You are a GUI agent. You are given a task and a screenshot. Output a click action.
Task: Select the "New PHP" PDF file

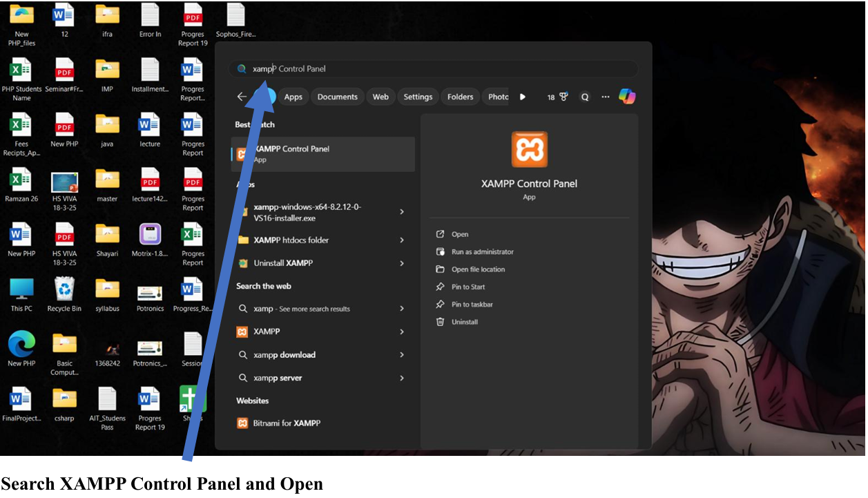[64, 130]
